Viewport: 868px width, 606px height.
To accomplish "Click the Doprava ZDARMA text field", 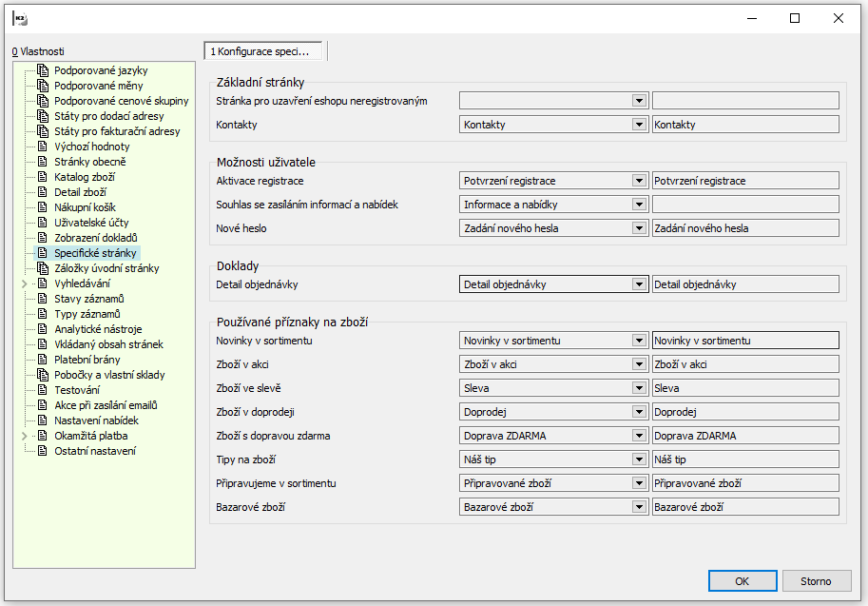I will (745, 436).
